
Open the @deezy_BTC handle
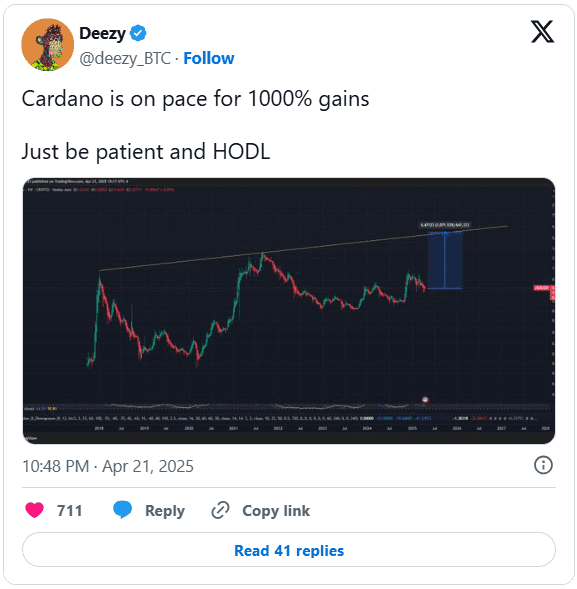[125, 59]
